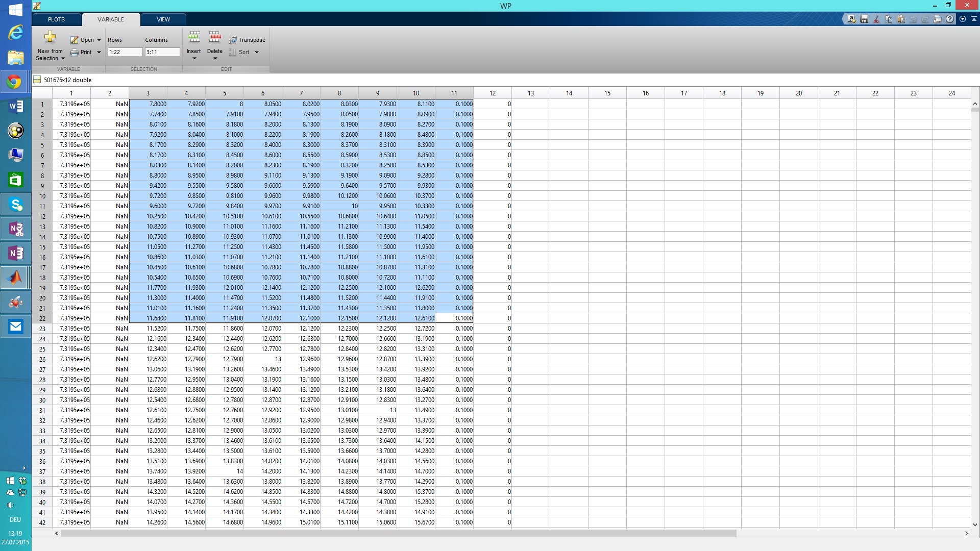This screenshot has height=551, width=980.
Task: Click the Rows selection input field
Action: click(x=125, y=52)
